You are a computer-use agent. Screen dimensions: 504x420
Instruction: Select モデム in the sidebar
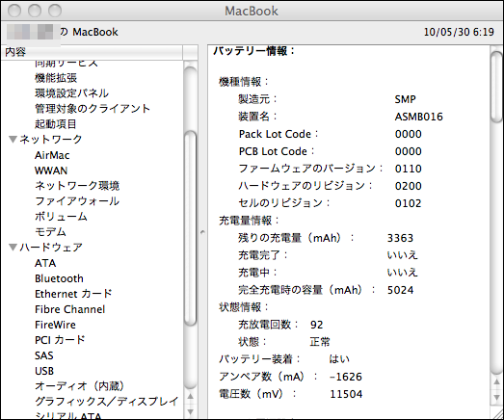(50, 232)
